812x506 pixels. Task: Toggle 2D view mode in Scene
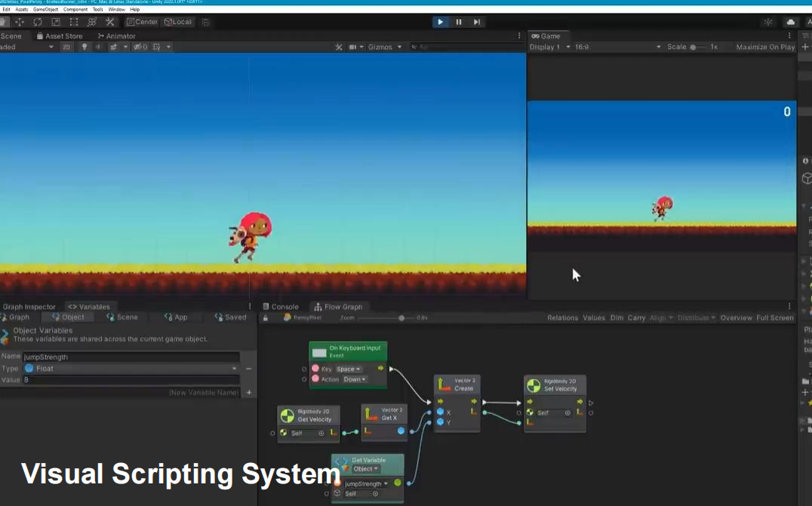pyautogui.click(x=67, y=47)
